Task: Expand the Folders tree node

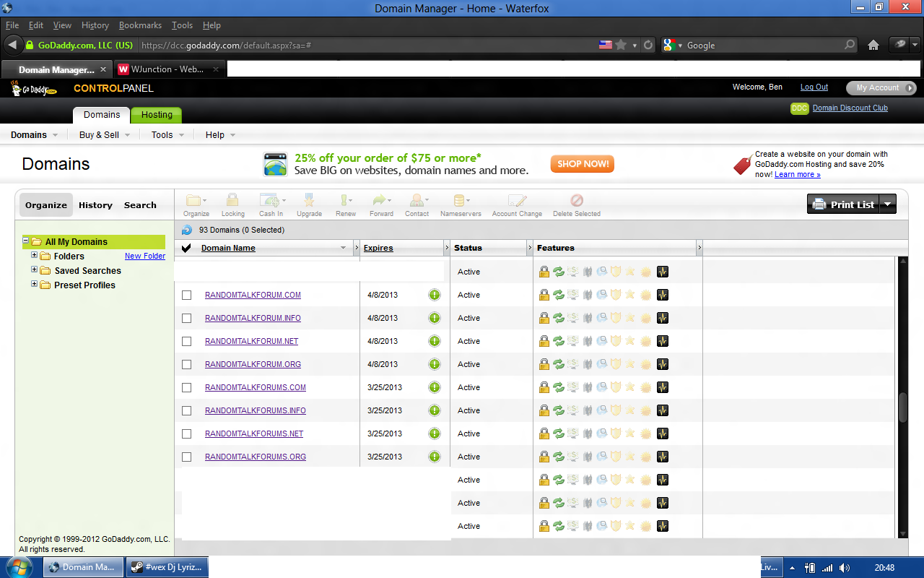Action: click(34, 255)
